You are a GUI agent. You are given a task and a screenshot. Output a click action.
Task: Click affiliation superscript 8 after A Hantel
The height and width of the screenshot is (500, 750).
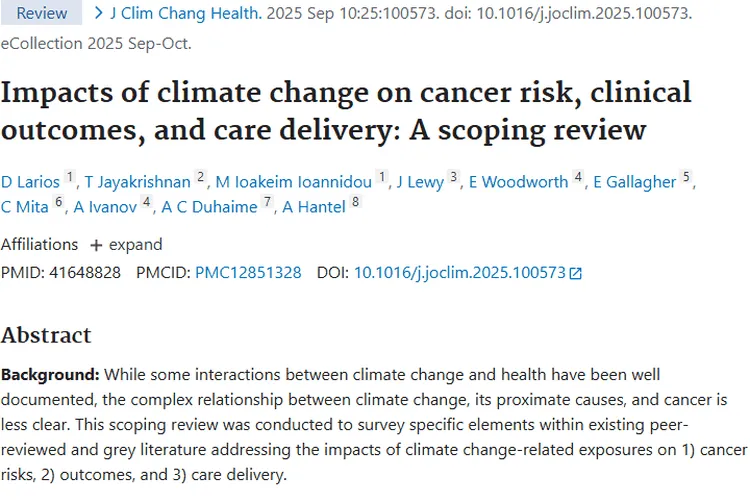(x=354, y=202)
